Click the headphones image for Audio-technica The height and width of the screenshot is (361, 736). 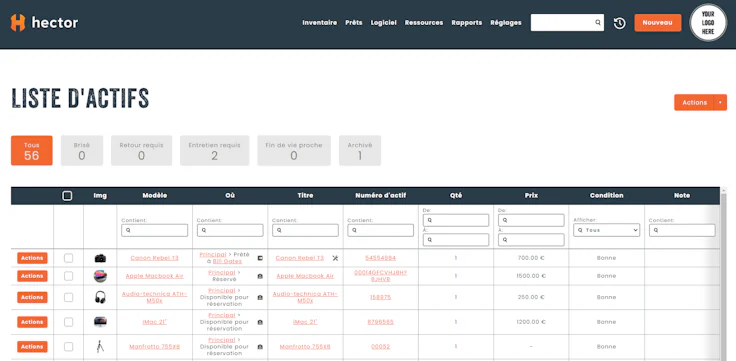[100, 297]
